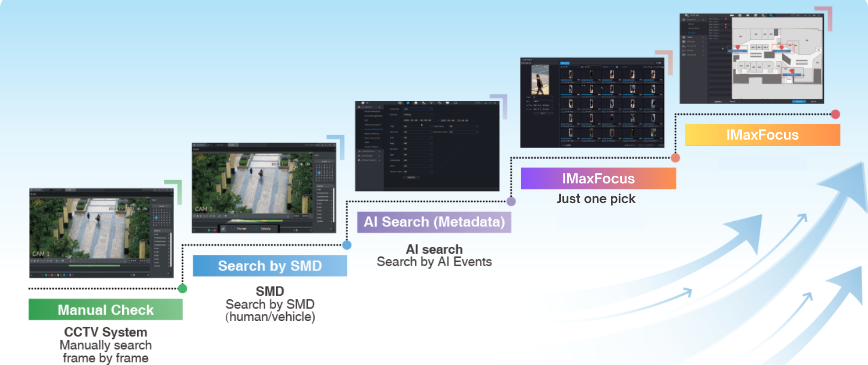Image resolution: width=868 pixels, height=365 pixels.
Task: Toggle the Vehicle checkbox in SMD screenshot
Action: coord(255,229)
